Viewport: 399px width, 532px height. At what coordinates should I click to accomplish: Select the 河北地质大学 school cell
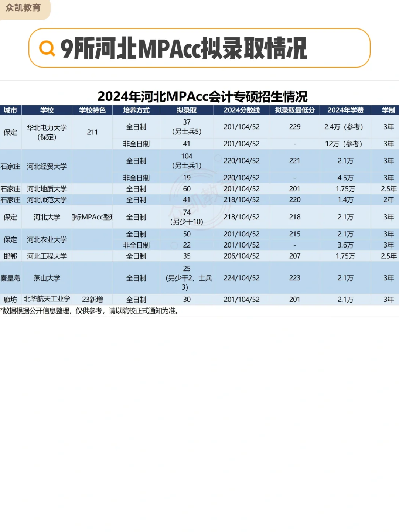47,189
